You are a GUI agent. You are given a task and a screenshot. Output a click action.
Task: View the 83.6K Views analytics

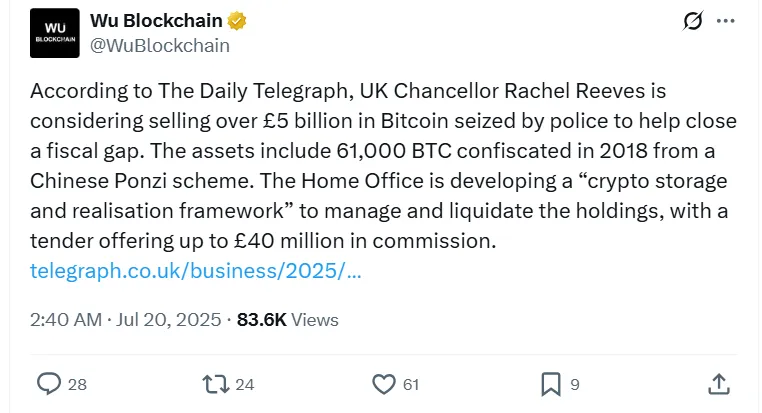[287, 320]
